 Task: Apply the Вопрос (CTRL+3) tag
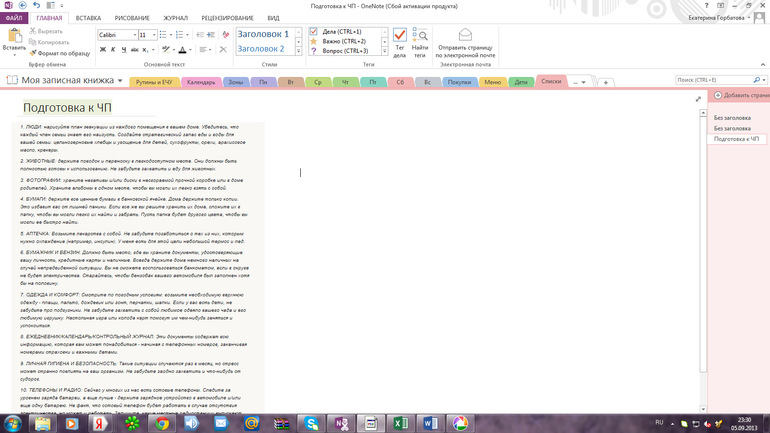click(x=344, y=51)
